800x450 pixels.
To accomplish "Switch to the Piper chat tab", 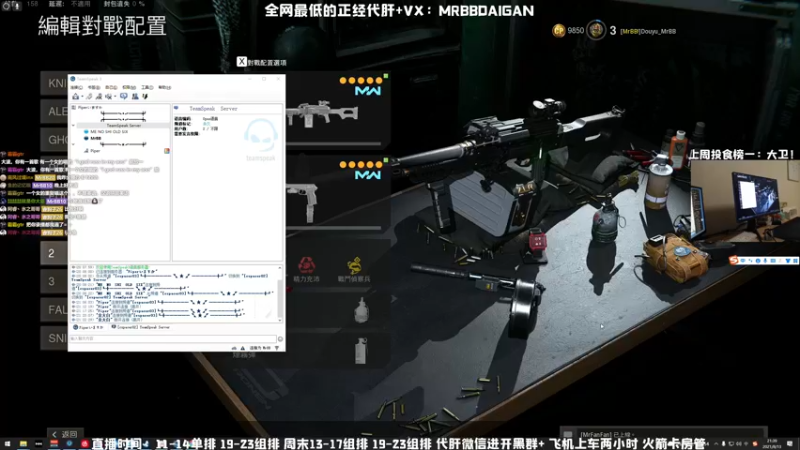I will coord(88,327).
